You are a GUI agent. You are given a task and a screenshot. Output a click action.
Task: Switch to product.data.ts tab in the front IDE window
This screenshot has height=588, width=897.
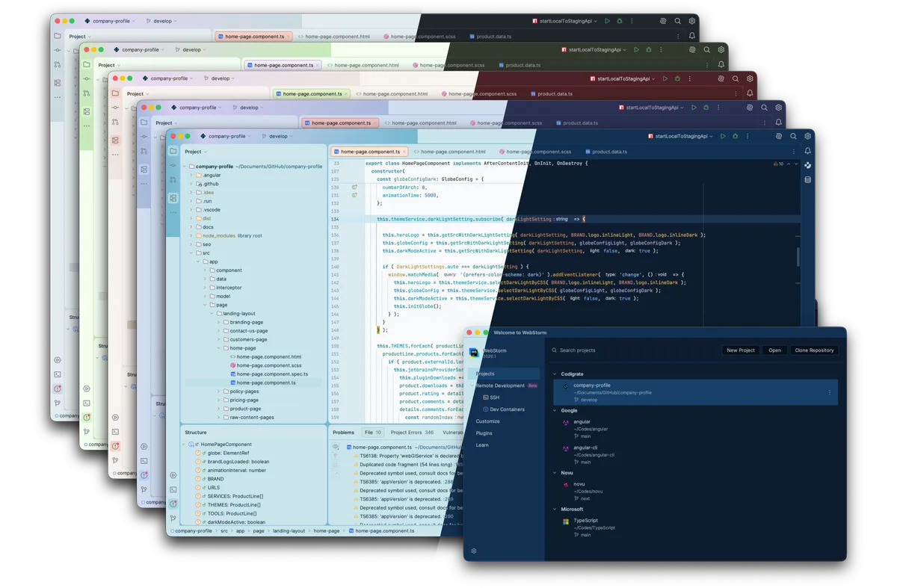[606, 152]
